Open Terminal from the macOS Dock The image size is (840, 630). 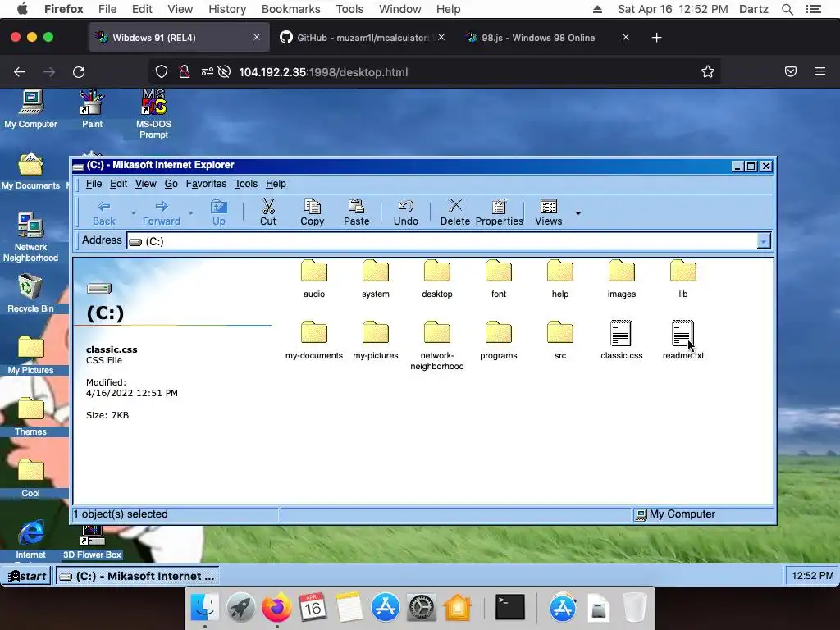click(510, 607)
